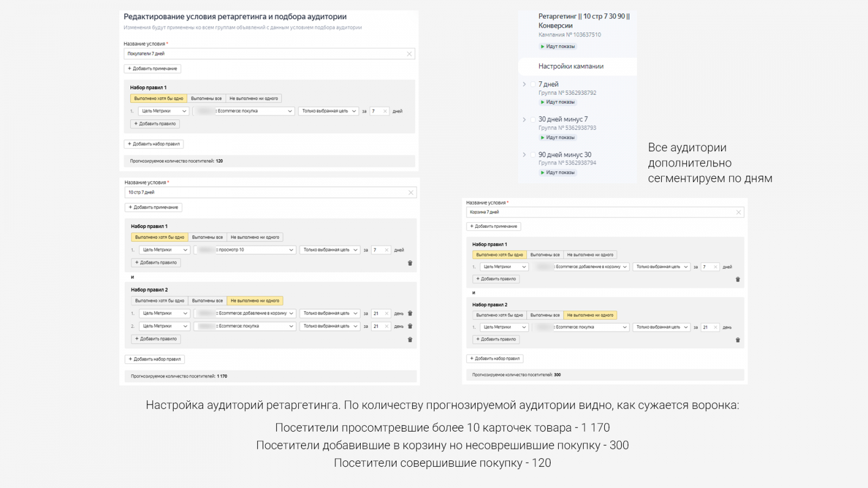Expand the "30 дней минус 7" ad group
Image resolution: width=868 pixels, height=488 pixels.
(x=524, y=119)
